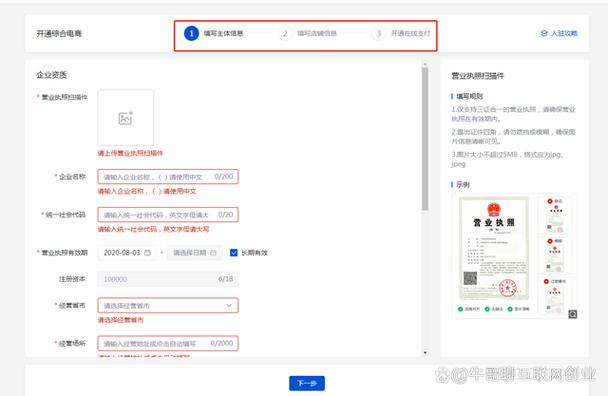
Task: Click the 注册资本 field showing 100000
Action: click(168, 279)
